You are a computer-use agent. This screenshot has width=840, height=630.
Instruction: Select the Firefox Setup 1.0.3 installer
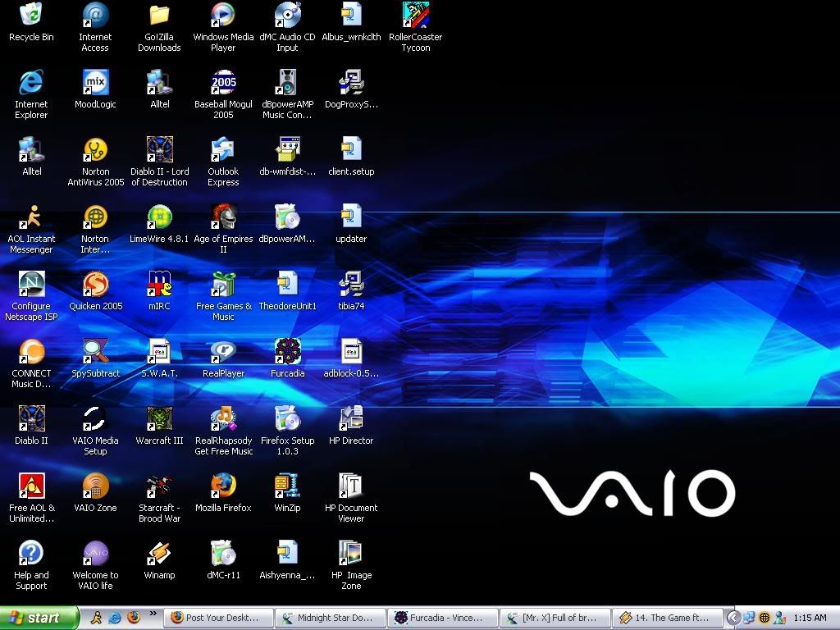tap(287, 418)
